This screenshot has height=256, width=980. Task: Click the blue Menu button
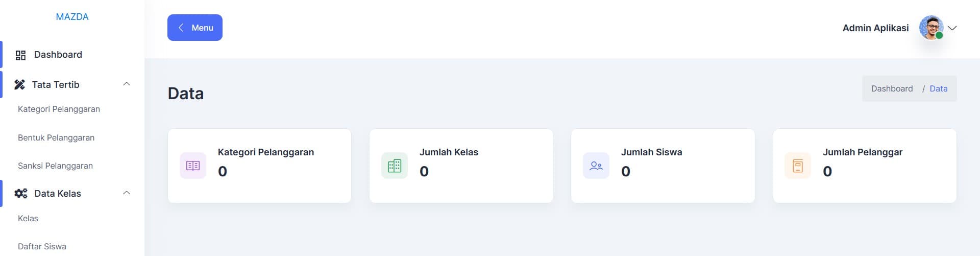click(195, 28)
